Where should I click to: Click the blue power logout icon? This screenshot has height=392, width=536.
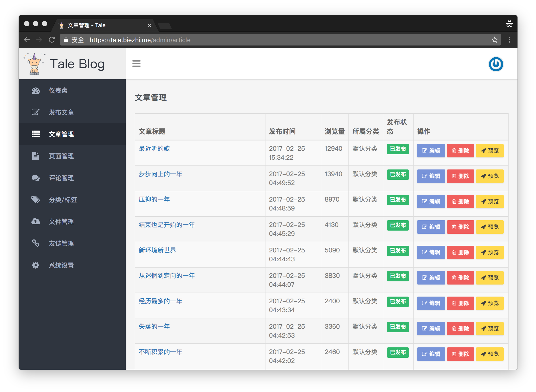pyautogui.click(x=496, y=64)
